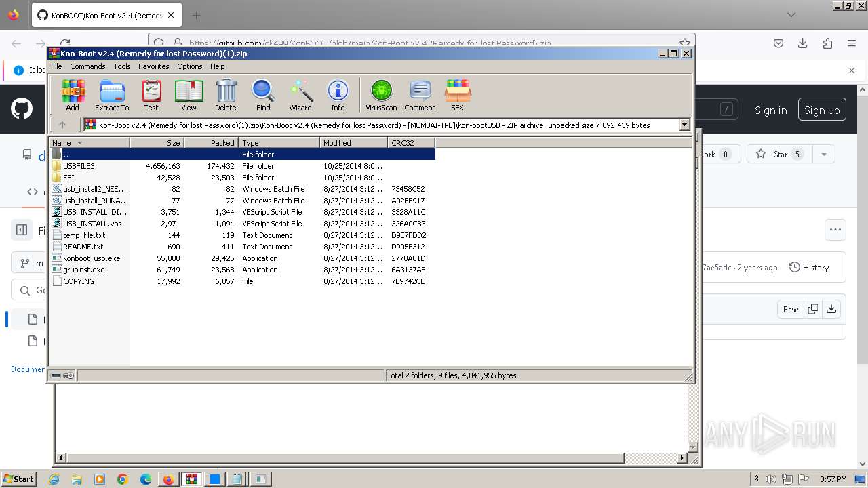Open the star list dropdown arrow
This screenshot has width=868, height=488.
pos(823,154)
